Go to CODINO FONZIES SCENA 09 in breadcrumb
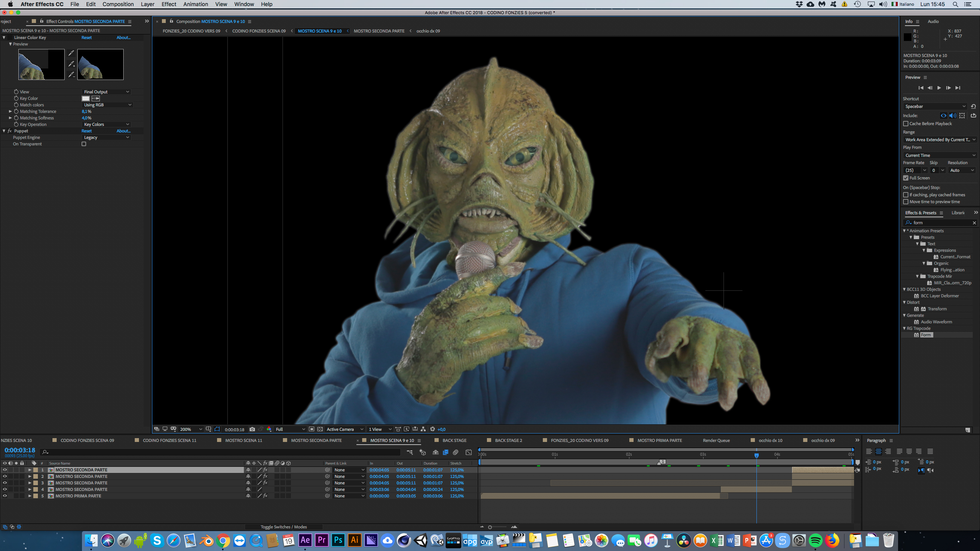 pos(259,31)
